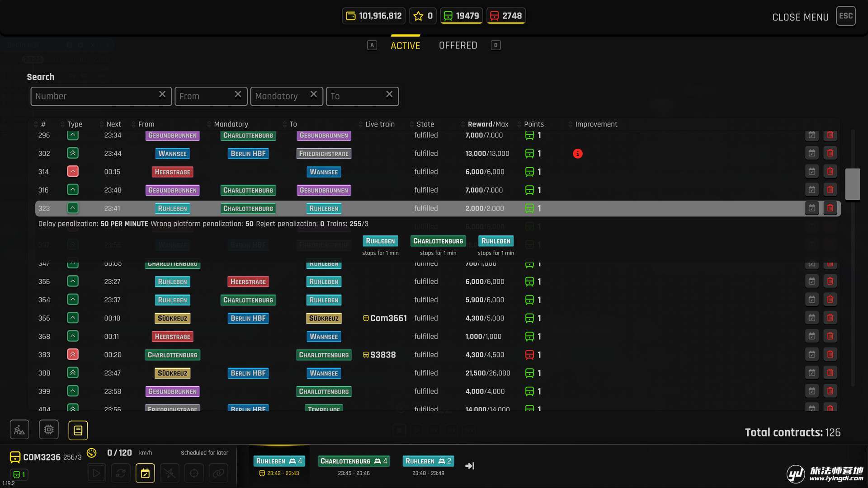Sort contracts by Type column
This screenshot has width=868, height=488.
(71, 124)
